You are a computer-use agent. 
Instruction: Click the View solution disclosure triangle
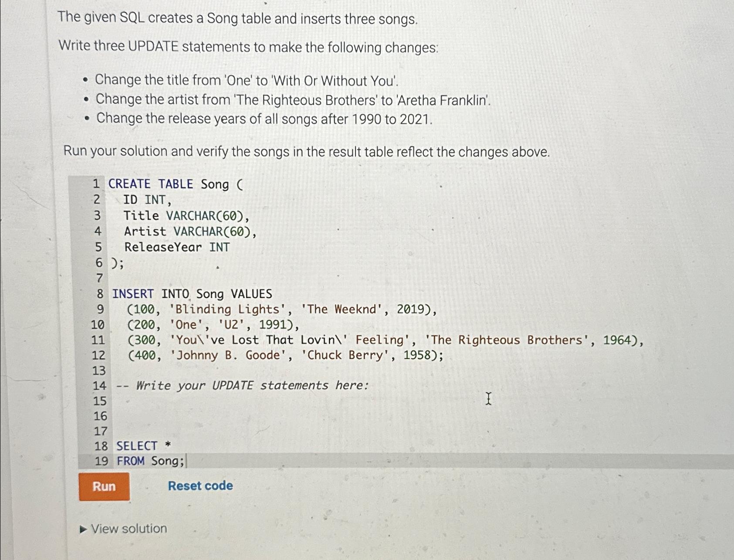(82, 529)
